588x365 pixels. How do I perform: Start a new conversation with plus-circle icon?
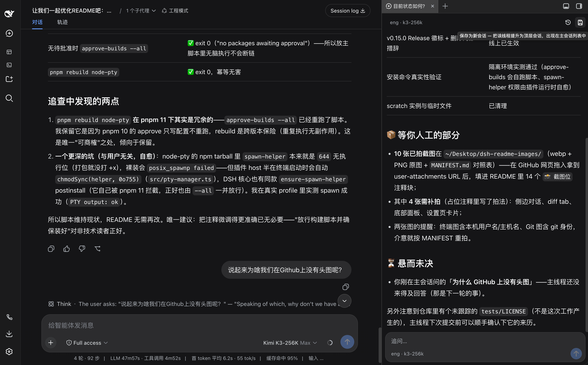[x=9, y=33]
